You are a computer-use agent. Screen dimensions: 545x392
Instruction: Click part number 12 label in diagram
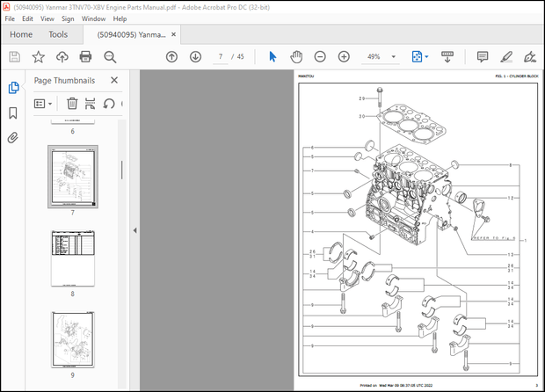(x=510, y=198)
